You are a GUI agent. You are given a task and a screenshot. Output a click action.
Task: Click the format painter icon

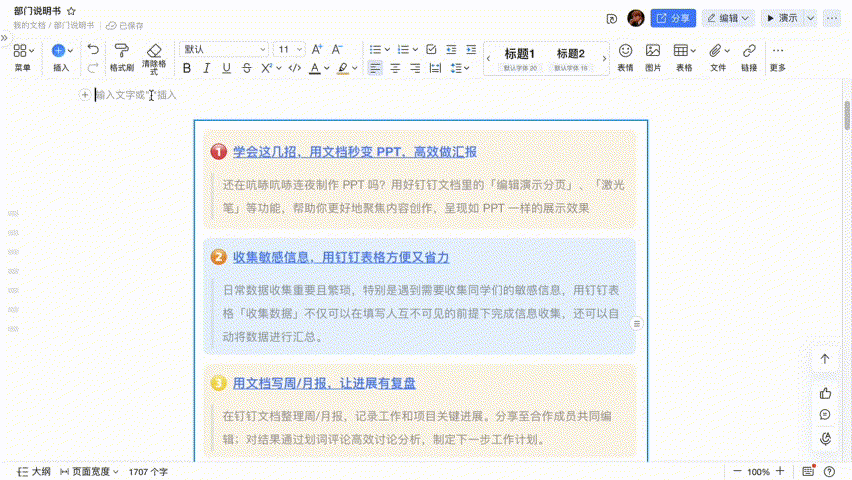[121, 51]
